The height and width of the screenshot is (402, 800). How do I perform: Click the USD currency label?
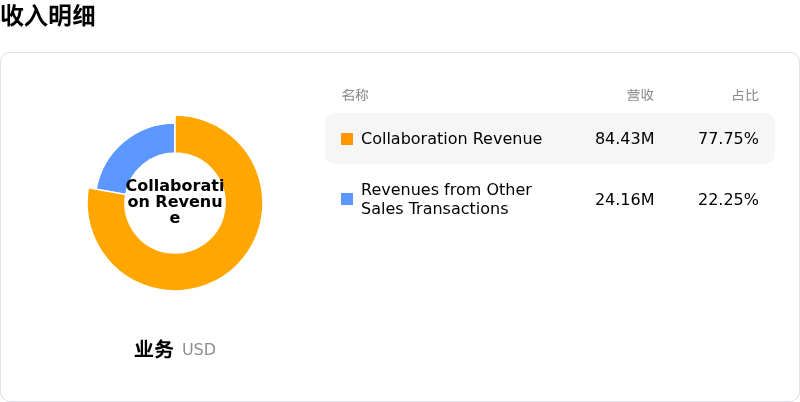pyautogui.click(x=199, y=349)
